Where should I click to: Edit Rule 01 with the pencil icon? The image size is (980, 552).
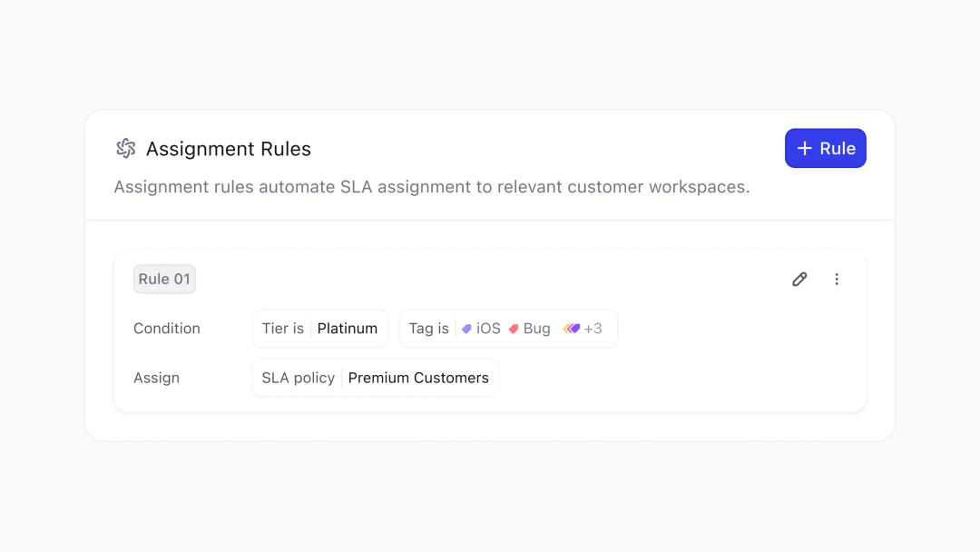799,279
